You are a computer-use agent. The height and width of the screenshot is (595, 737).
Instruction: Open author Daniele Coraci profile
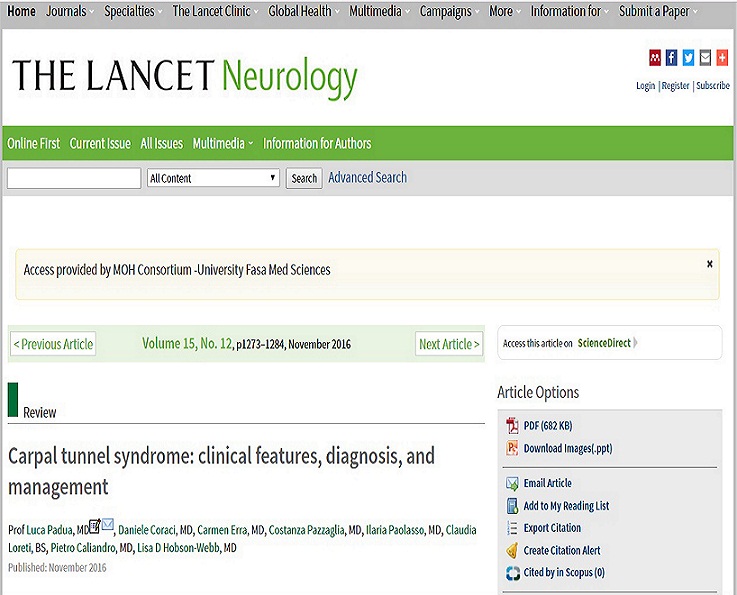(x=148, y=530)
